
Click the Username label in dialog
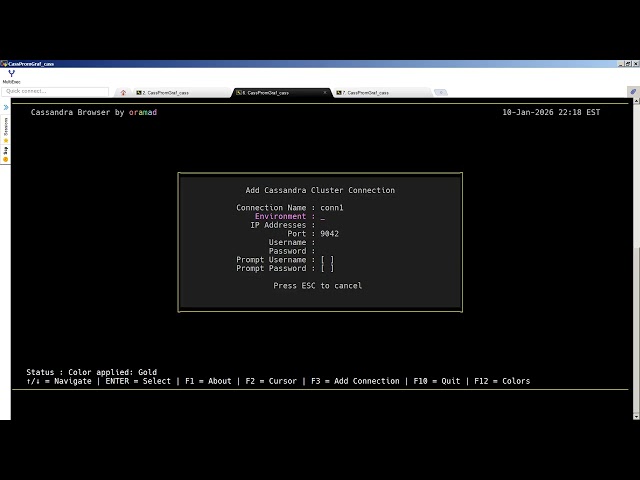click(287, 242)
